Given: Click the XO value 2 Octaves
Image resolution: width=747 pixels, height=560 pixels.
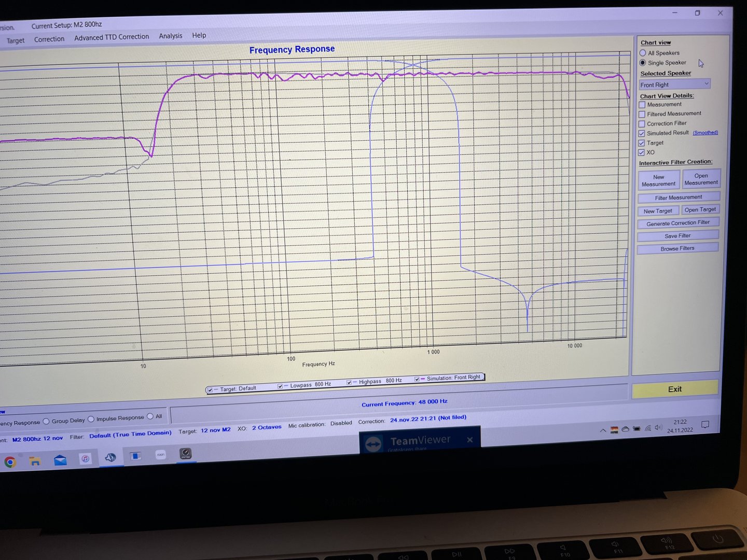Looking at the screenshot, I should [267, 427].
